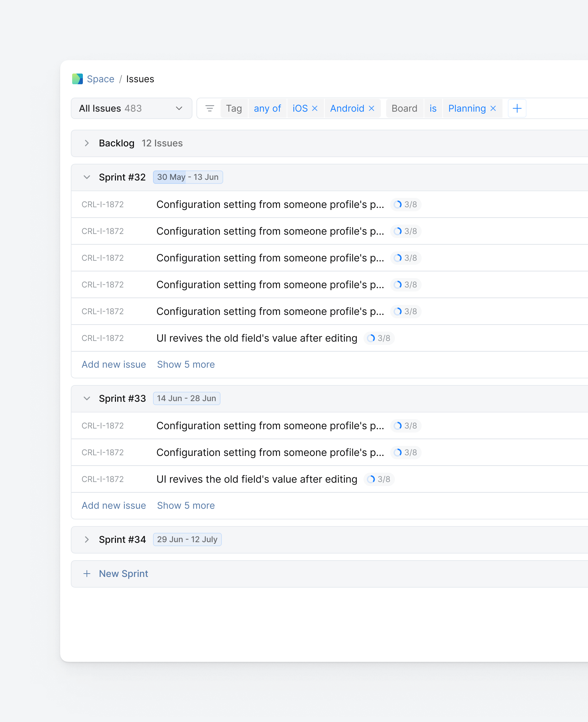Click the Sprint #32 date range badge
The height and width of the screenshot is (722, 588).
click(x=188, y=177)
